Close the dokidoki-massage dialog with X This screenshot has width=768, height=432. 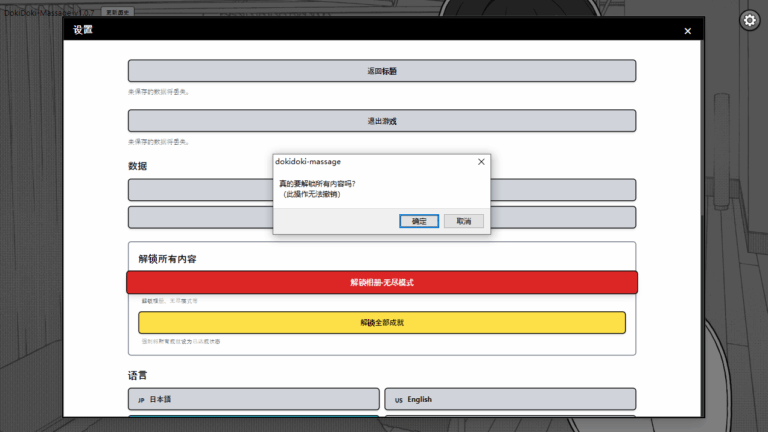click(x=480, y=161)
